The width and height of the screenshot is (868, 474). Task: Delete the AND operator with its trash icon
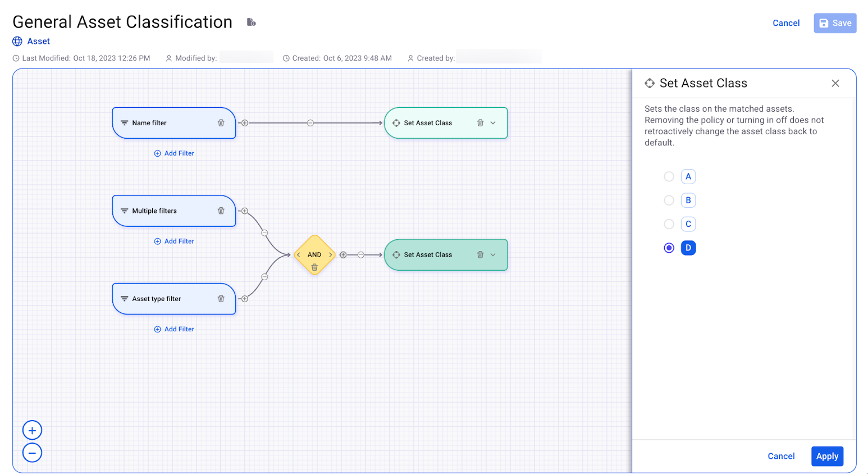(x=314, y=268)
